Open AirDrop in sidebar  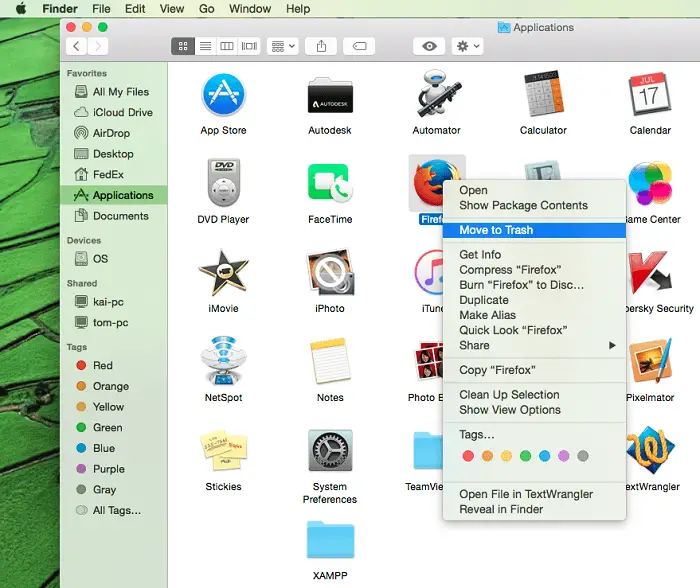pyautogui.click(x=113, y=133)
